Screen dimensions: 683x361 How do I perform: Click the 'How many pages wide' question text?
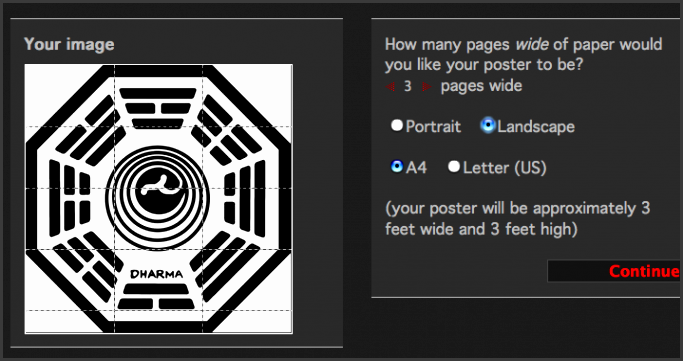pyautogui.click(x=524, y=54)
